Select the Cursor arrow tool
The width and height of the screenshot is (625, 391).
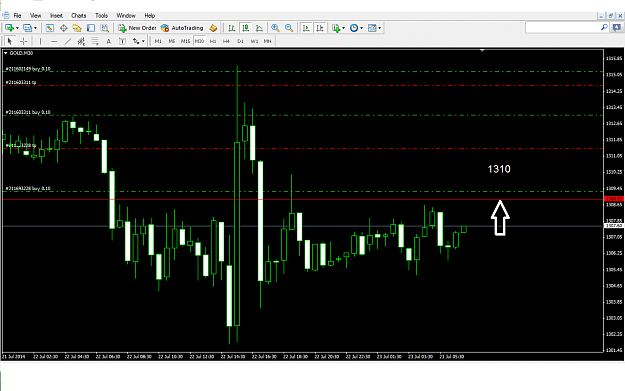(10, 41)
